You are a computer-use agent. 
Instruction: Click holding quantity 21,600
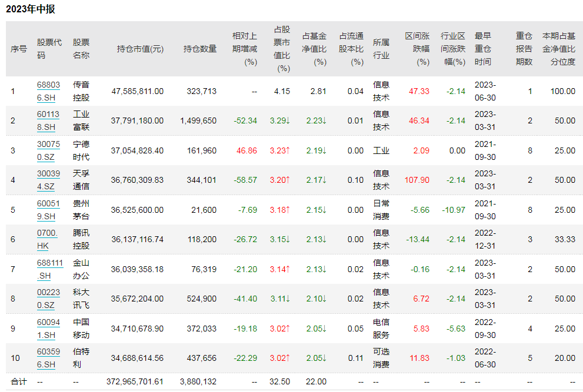coord(204,210)
